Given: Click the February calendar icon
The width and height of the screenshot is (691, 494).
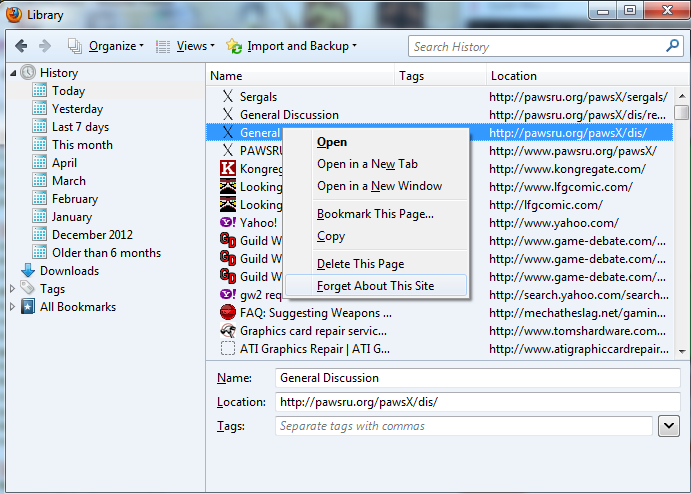Looking at the screenshot, I should coord(39,199).
